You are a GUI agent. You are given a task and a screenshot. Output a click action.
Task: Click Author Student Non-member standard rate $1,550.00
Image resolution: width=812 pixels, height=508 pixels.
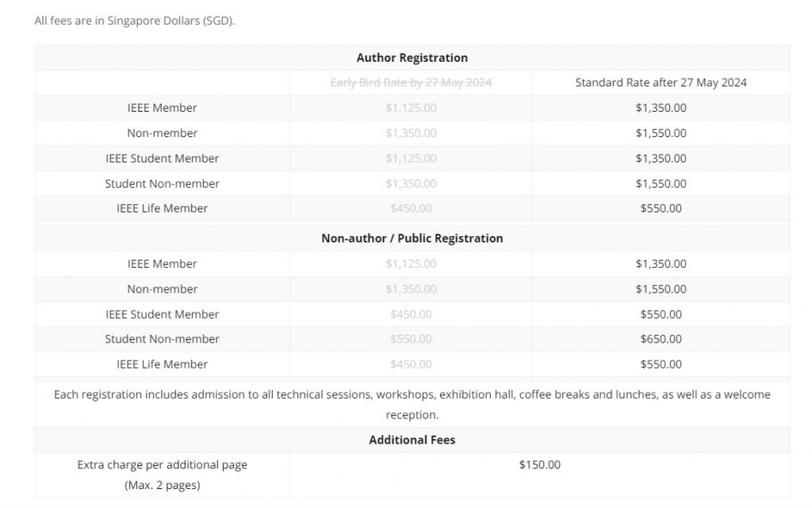(x=661, y=184)
